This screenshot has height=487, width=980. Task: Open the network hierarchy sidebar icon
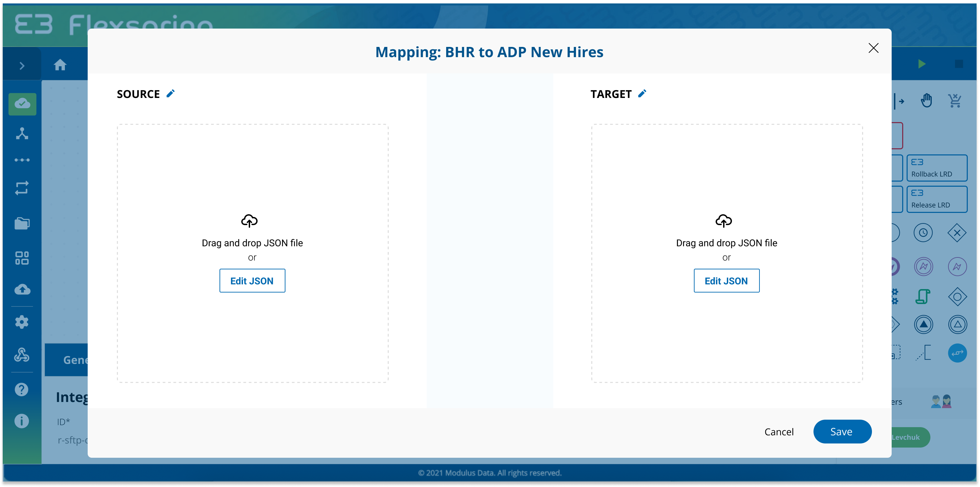tap(22, 134)
